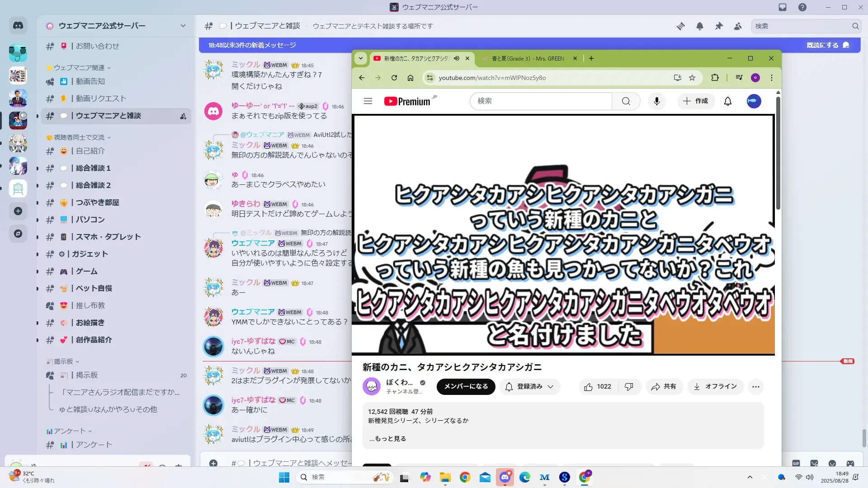The width and height of the screenshot is (868, 488).
Task: Show pinned messages with pin icon
Action: [719, 26]
